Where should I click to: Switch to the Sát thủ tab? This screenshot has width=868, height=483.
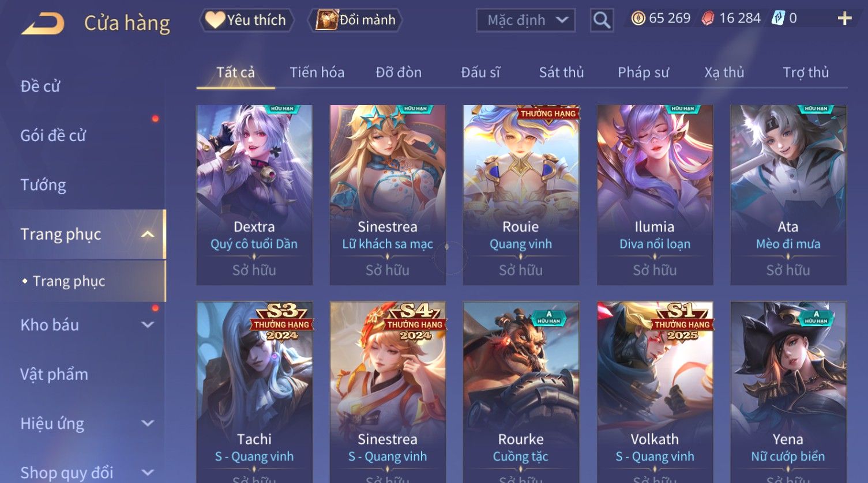(x=561, y=73)
